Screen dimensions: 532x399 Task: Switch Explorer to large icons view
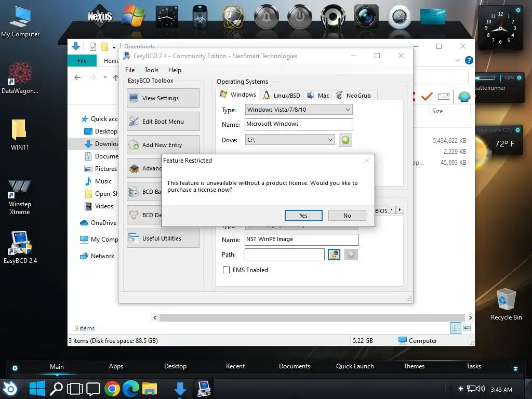[x=467, y=328]
